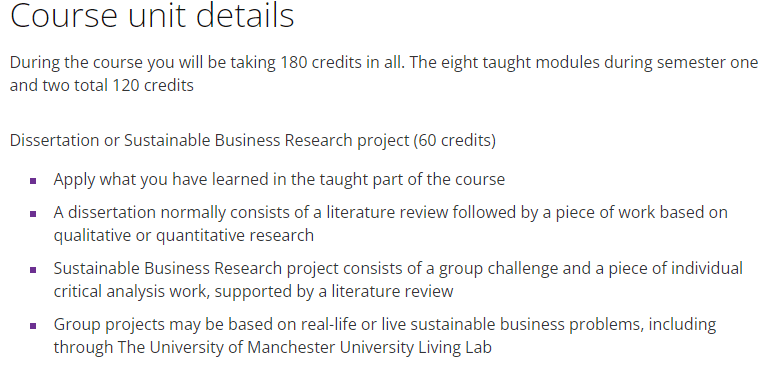The image size is (773, 367).
Task: Click 'University of Manchester University Living Lab' text
Action: 320,347
